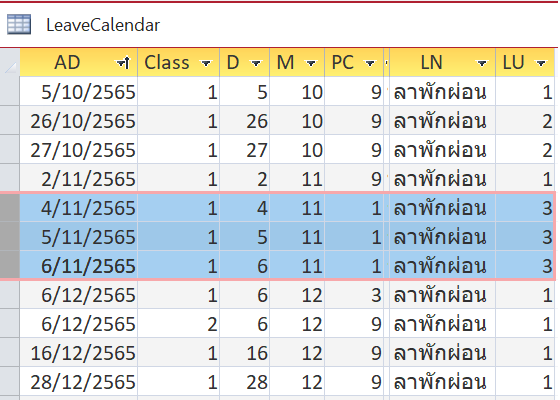Open the M column filter dropdown

click(x=311, y=64)
